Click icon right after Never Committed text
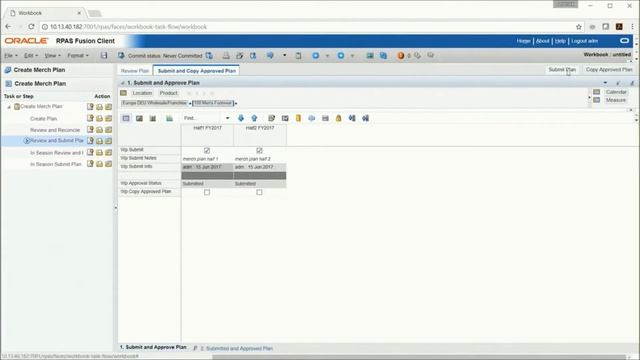The height and width of the screenshot is (360, 640). point(209,56)
